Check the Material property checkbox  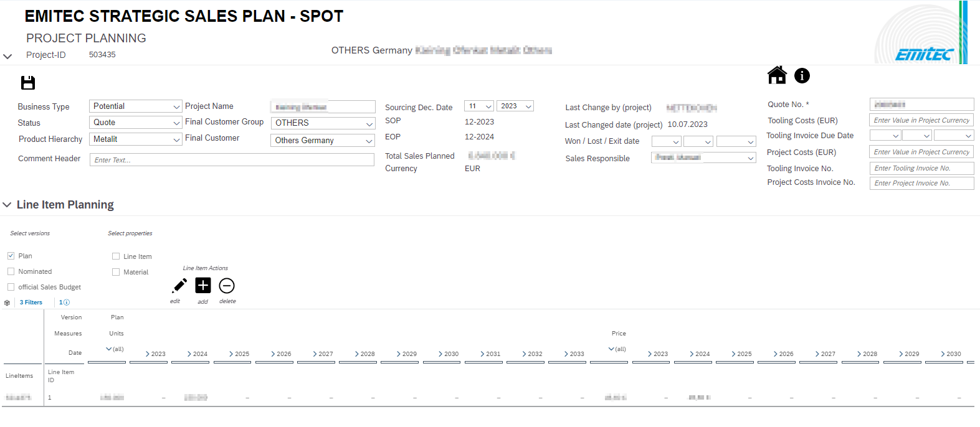[x=116, y=272]
